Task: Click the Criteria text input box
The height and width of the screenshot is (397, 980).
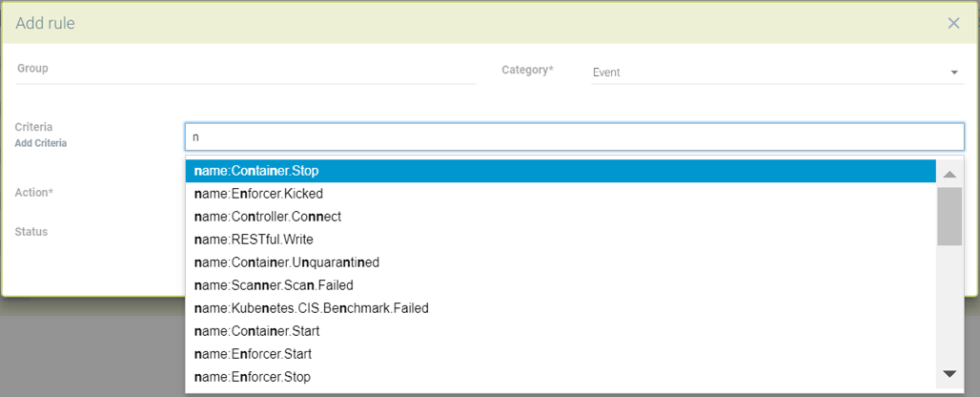Action: coord(574,136)
